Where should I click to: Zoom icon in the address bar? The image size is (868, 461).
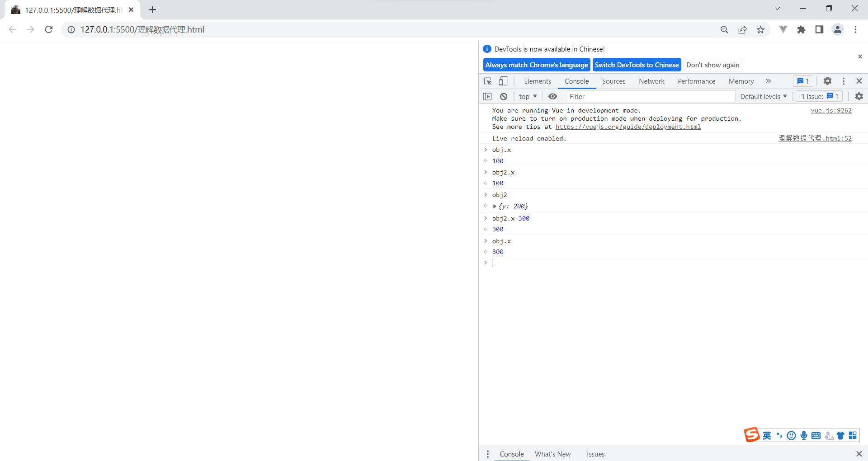click(724, 29)
